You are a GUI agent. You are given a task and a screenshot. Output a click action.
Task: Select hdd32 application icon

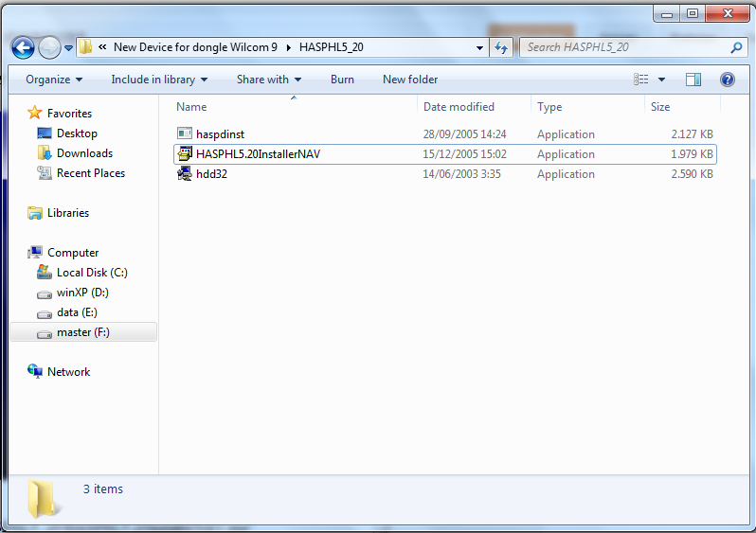(x=185, y=173)
